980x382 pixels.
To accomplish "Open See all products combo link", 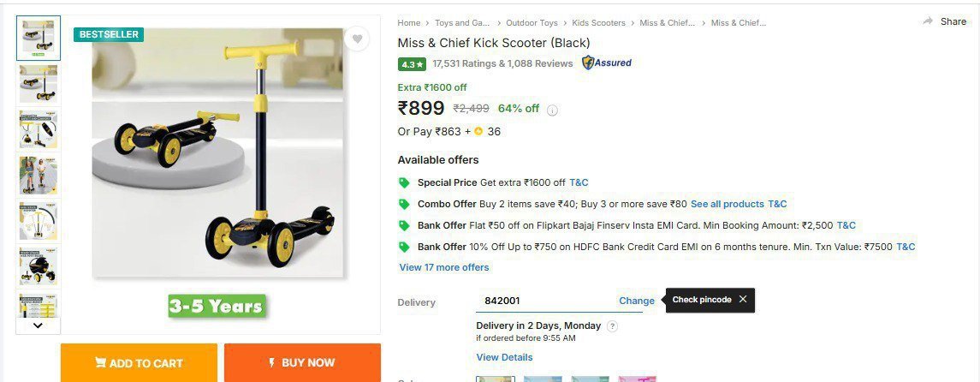I will pyautogui.click(x=727, y=204).
